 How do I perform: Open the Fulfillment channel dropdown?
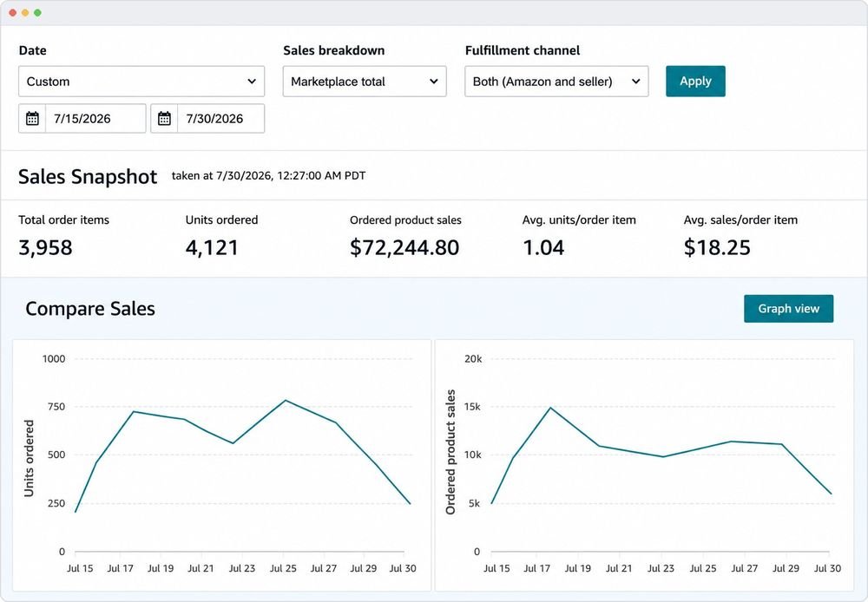click(x=556, y=82)
